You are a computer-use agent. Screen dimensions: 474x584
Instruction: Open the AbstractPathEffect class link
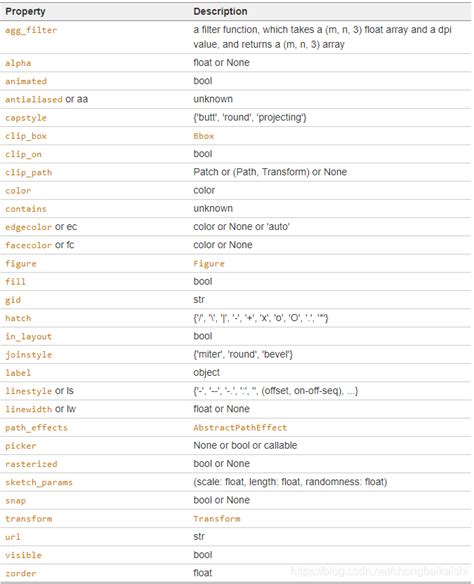[x=240, y=428]
